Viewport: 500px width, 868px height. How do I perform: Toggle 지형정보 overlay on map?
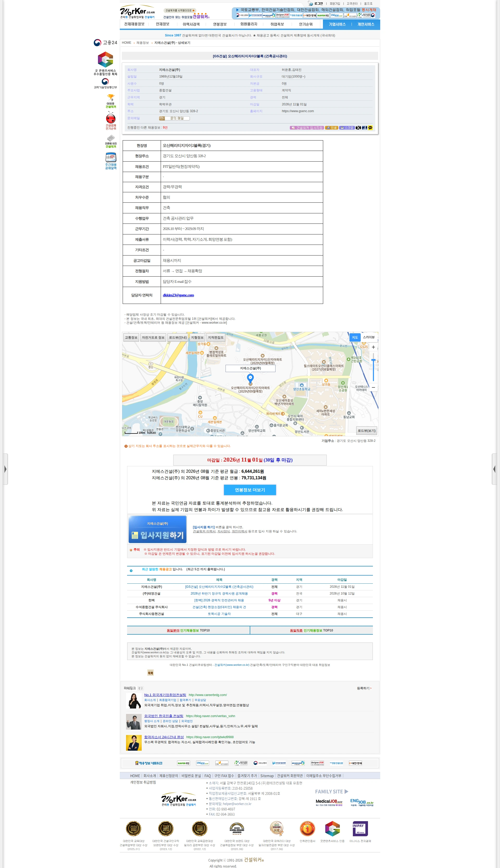tap(197, 337)
